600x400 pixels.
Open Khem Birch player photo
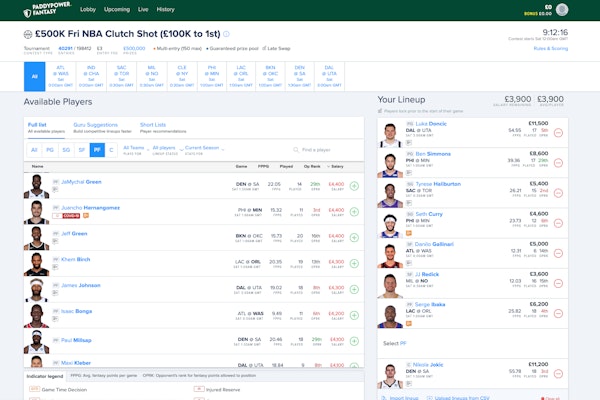(x=36, y=264)
